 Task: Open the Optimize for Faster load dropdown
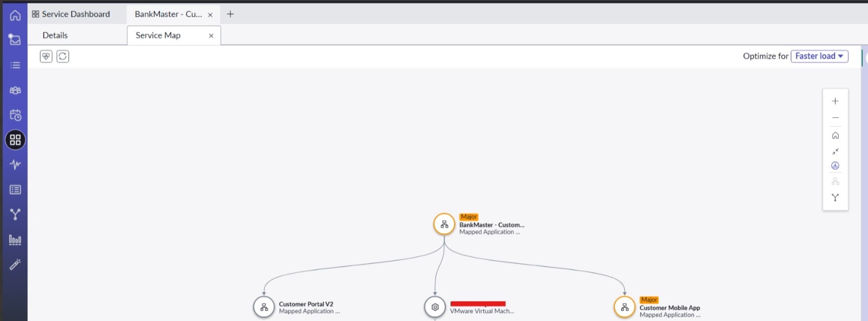click(x=819, y=56)
